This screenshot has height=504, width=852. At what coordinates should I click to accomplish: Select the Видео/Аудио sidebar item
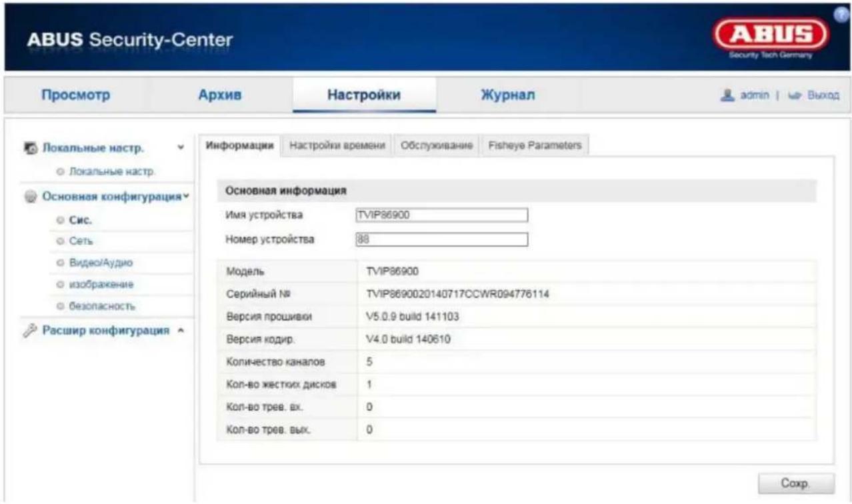[101, 263]
